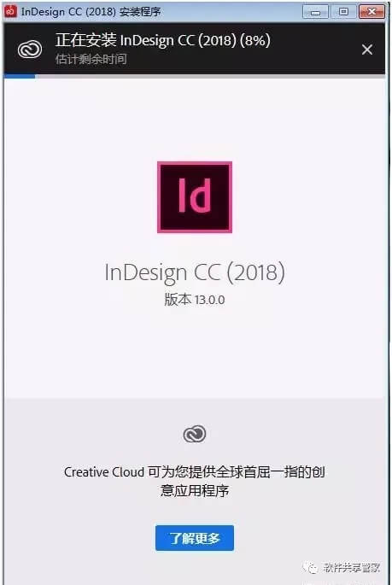Viewport: 392px width, 585px height.
Task: Click the Creative Cloud icon in dark header
Action: 30,50
